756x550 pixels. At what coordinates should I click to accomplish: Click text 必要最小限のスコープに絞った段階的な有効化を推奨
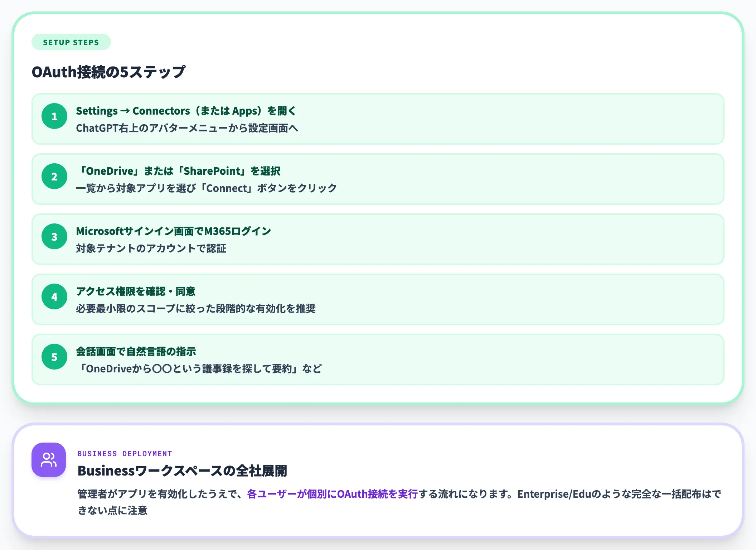pyautogui.click(x=196, y=309)
